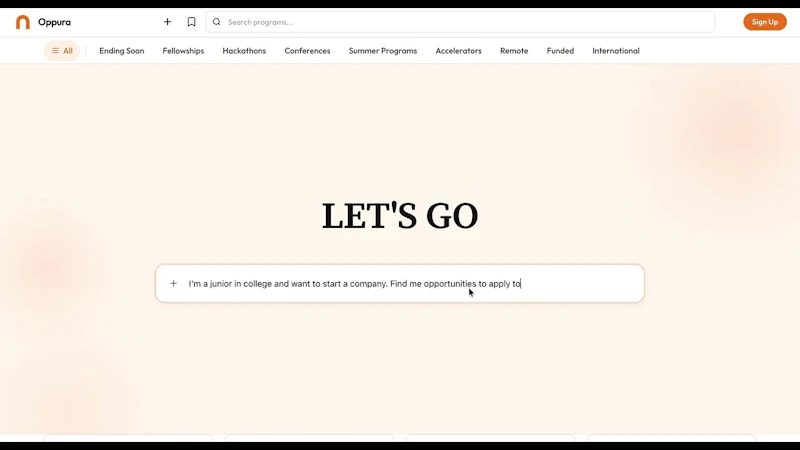
Task: Switch to the Fellowships category
Action: point(183,51)
